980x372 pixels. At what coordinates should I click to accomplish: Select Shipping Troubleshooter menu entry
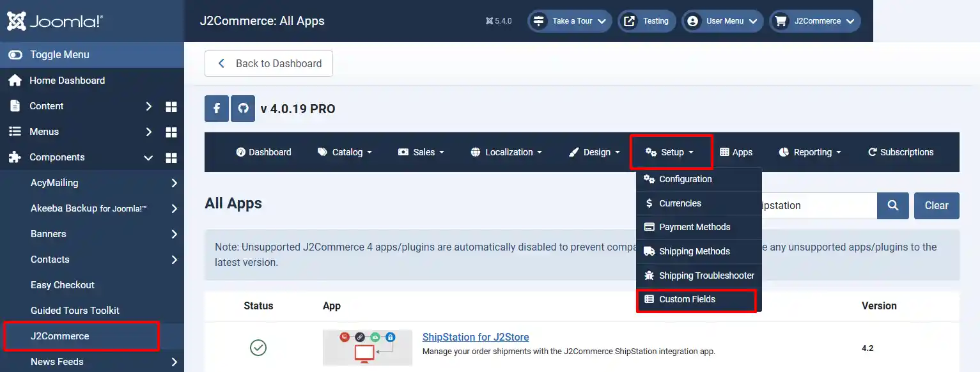tap(699, 275)
